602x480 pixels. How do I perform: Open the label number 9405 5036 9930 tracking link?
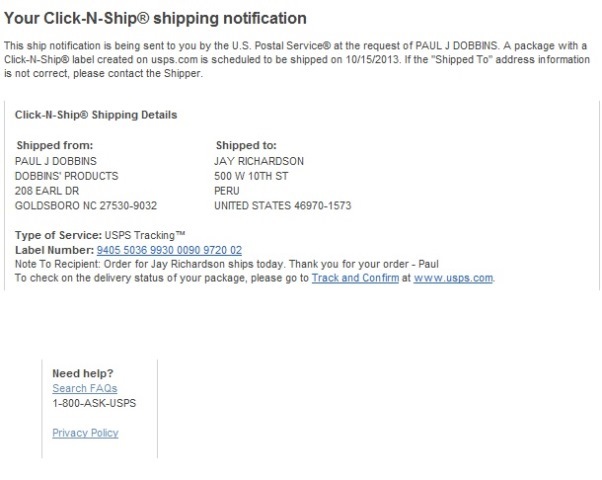click(169, 250)
